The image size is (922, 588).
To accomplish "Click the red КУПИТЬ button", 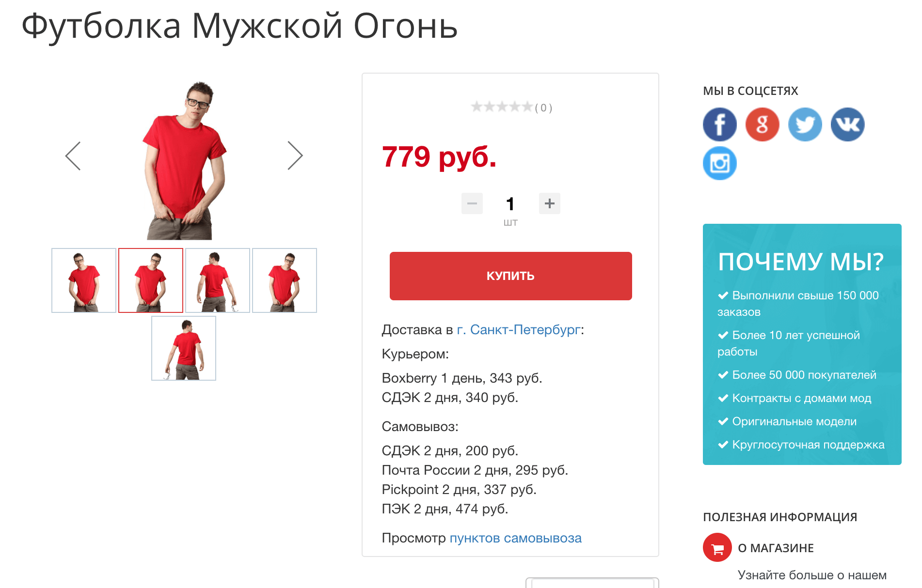I will coord(511,276).
